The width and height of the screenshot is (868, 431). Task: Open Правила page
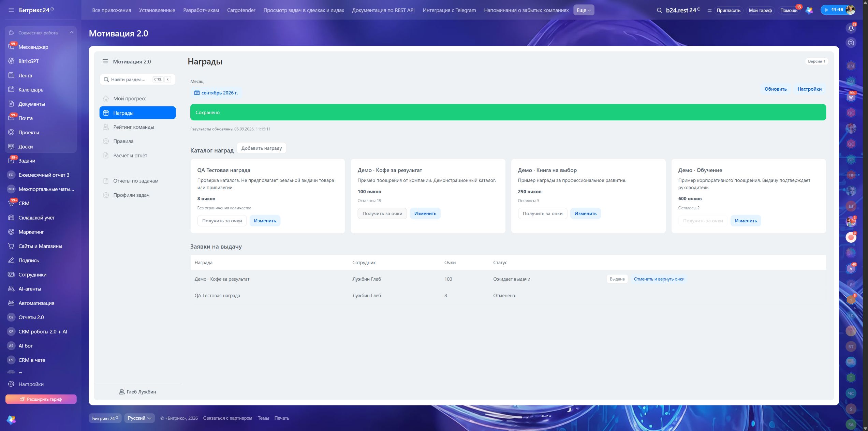coord(137,141)
